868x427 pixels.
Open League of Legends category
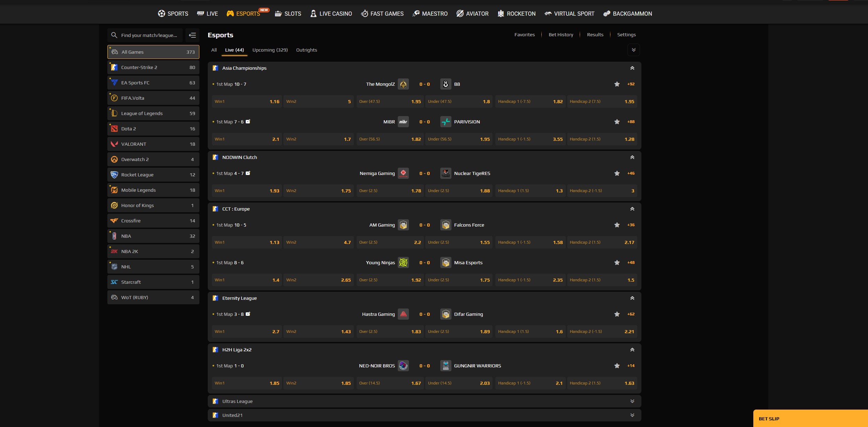point(153,113)
